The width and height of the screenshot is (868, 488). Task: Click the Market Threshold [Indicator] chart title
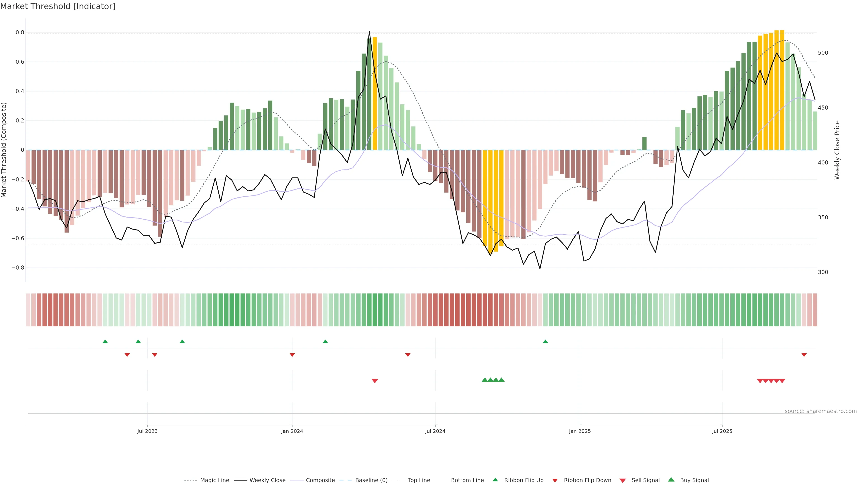click(58, 6)
